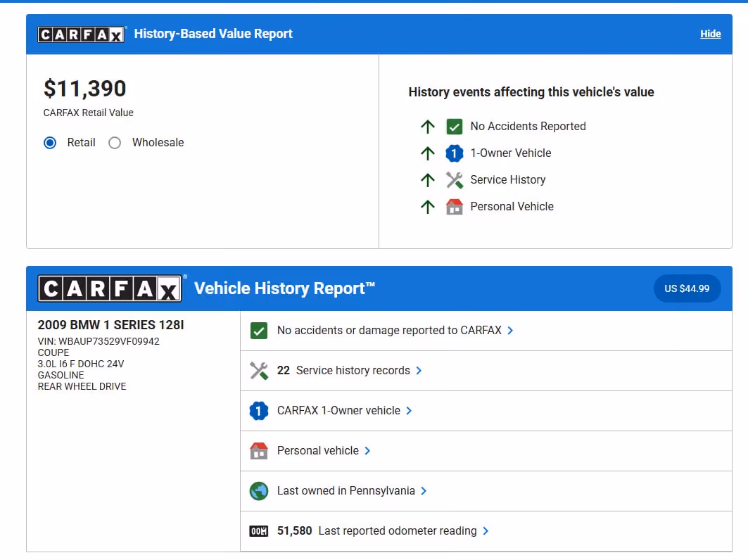748x560 pixels.
Task: Click the up arrow next to 1-Owner Vehicle
Action: (x=428, y=153)
